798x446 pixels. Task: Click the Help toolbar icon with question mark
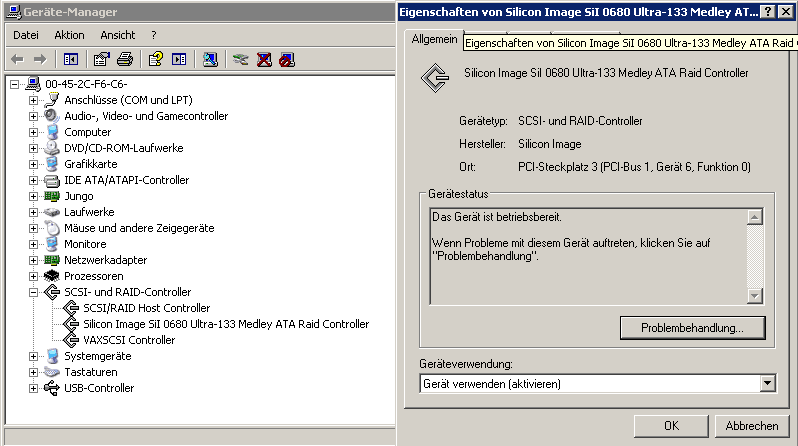coord(156,60)
